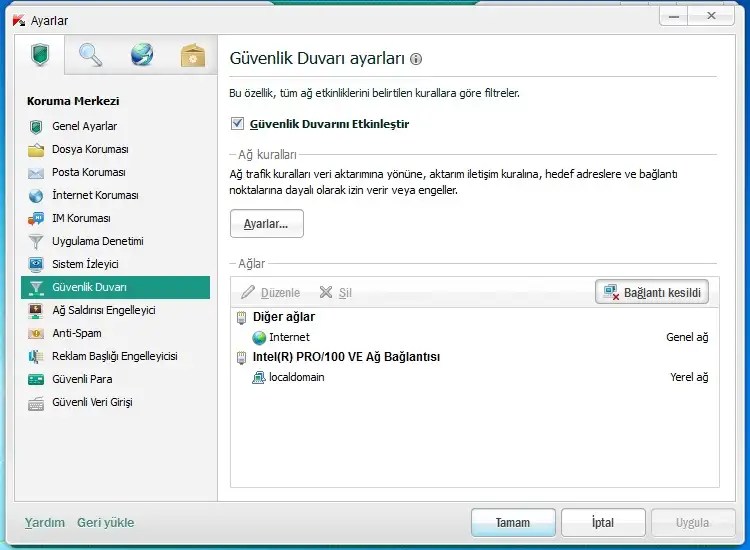Click the info icon beside the title
Viewport: 750px width, 550px height.
click(416, 59)
